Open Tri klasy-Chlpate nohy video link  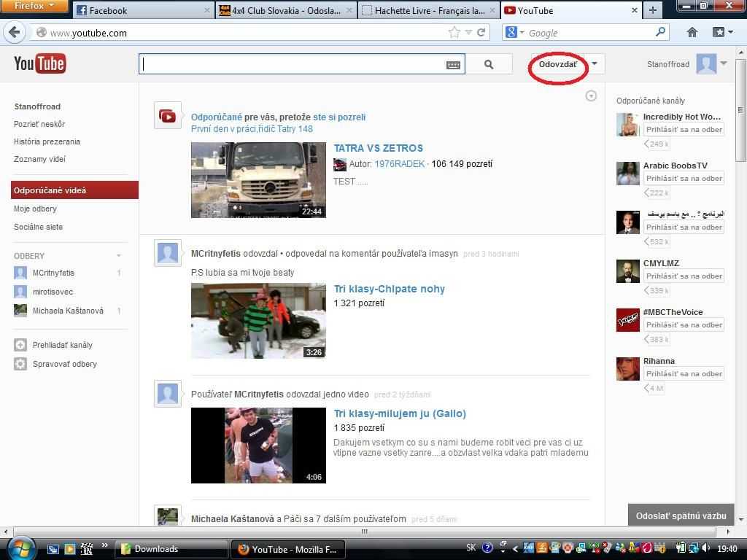[390, 289]
